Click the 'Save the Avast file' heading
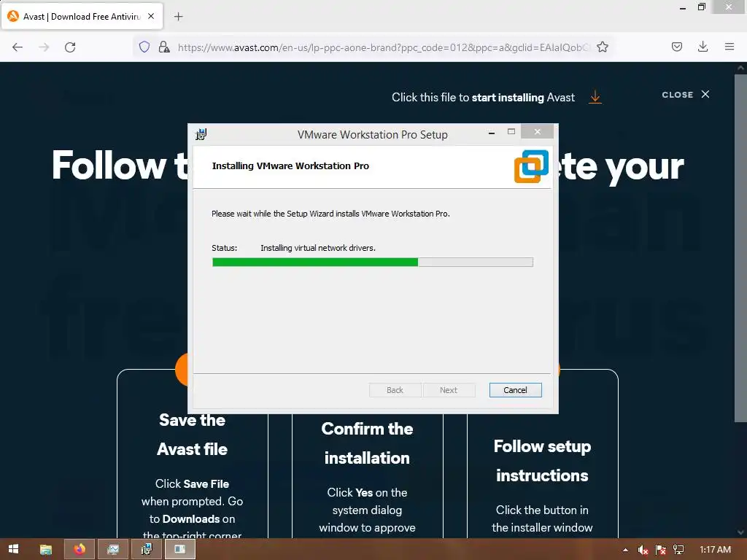 click(x=192, y=435)
